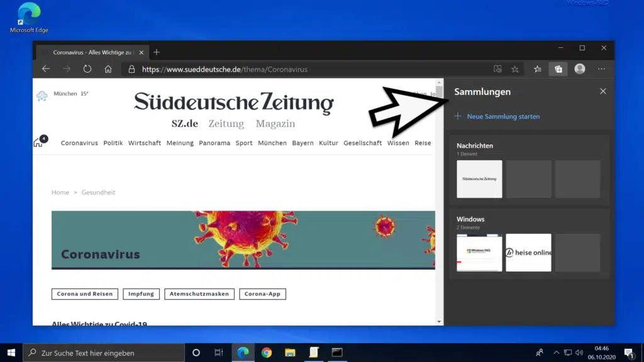Viewport: 644px width, 362px height.
Task: Open the Wirtschaft navigation item
Action: coord(145,143)
